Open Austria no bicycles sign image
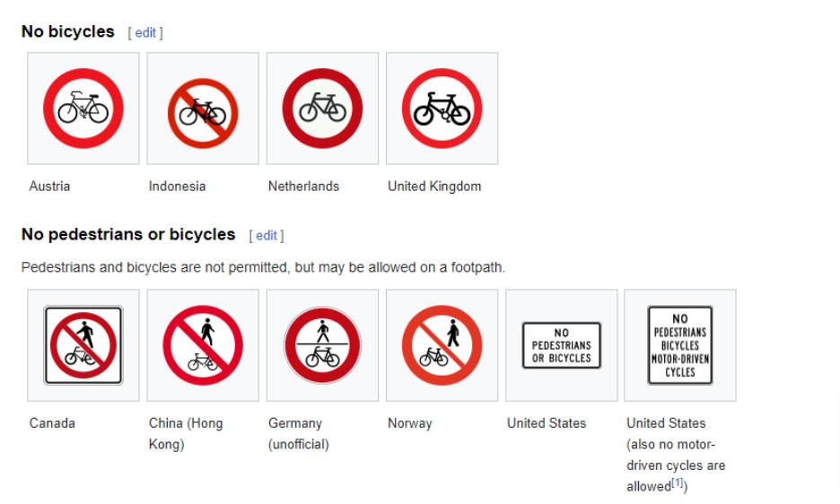 pyautogui.click(x=83, y=109)
